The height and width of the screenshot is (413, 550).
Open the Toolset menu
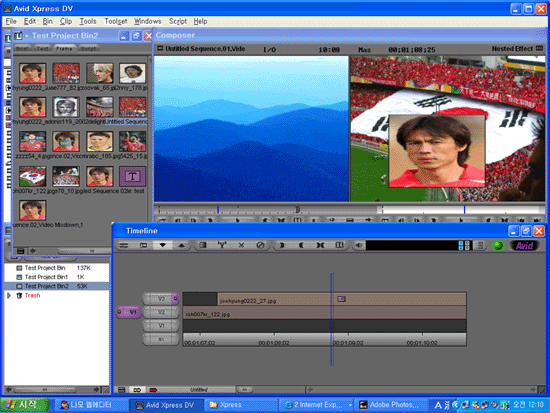[116, 21]
